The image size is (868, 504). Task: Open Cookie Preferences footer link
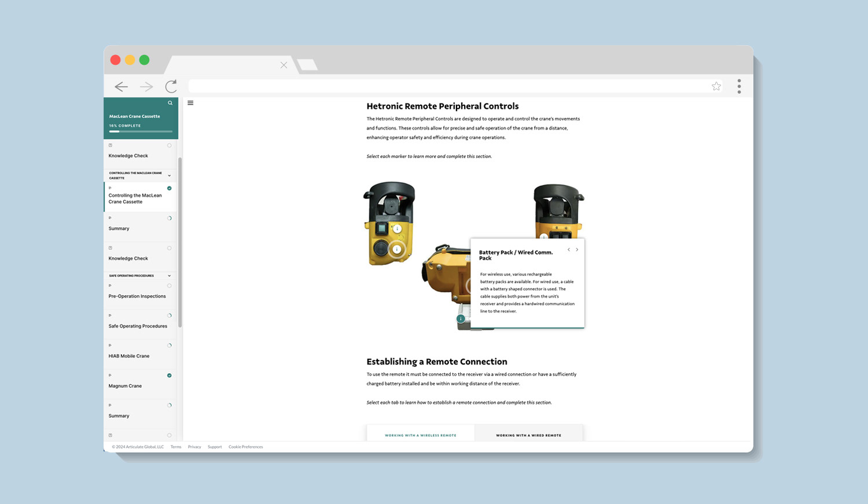coord(245,447)
